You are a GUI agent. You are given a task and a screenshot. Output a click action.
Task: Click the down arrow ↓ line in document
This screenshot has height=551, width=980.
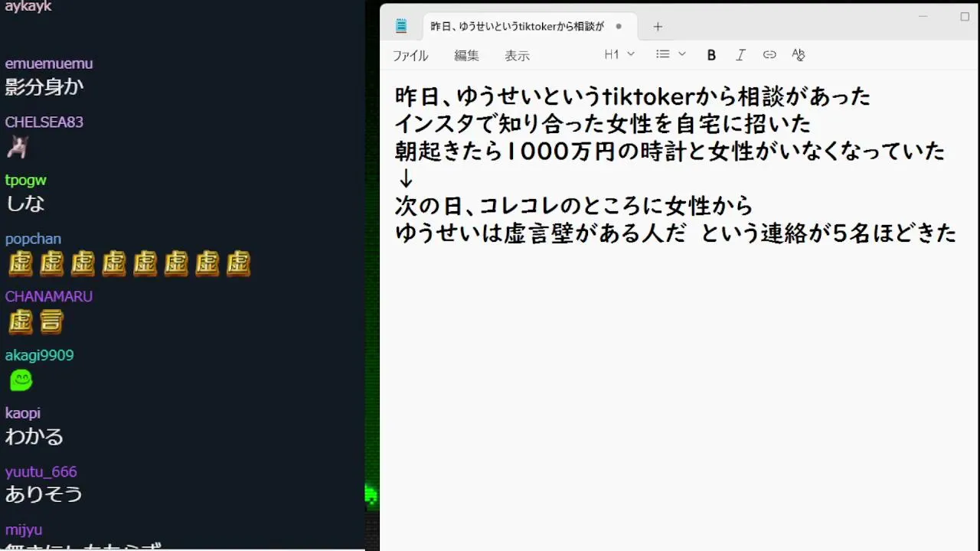(x=406, y=179)
